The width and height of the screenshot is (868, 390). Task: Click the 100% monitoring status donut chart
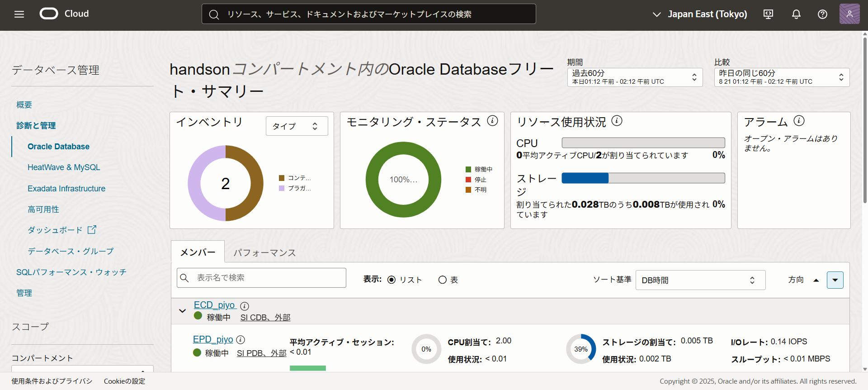[x=403, y=180]
